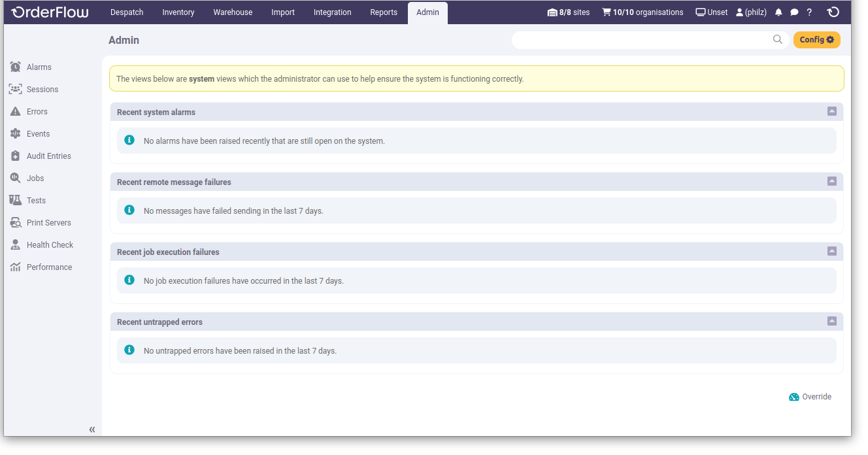
Task: Switch to the Inventory menu
Action: 178,12
